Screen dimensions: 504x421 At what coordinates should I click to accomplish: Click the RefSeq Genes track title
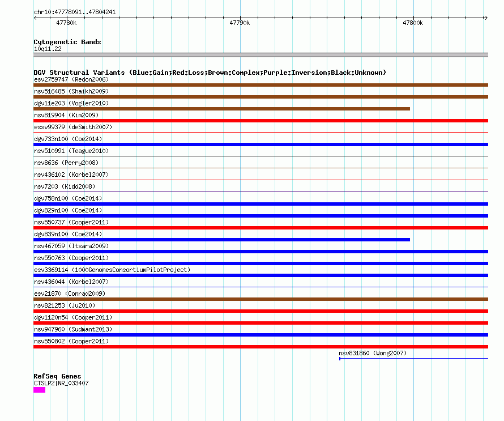57,376
